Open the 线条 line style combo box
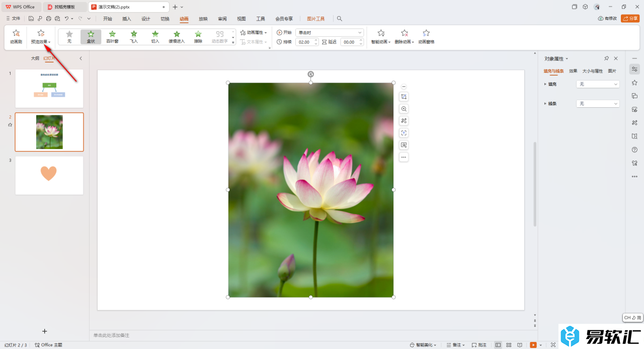 point(598,104)
